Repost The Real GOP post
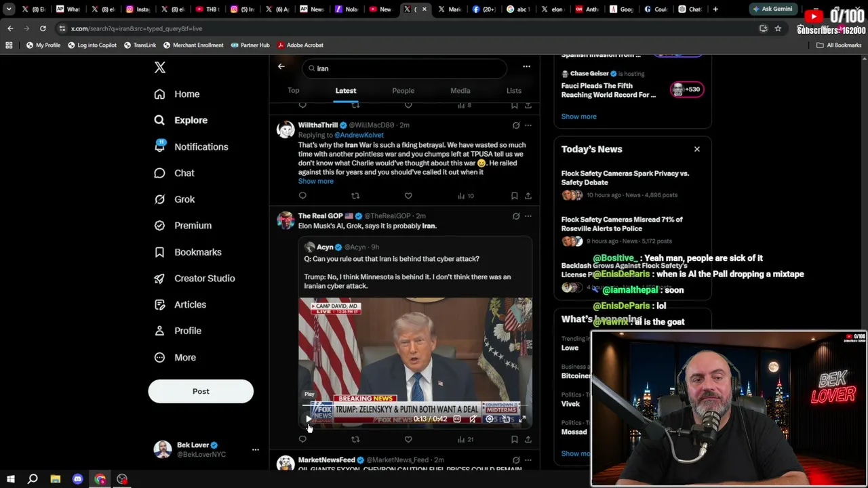This screenshot has width=868, height=488. tap(355, 439)
